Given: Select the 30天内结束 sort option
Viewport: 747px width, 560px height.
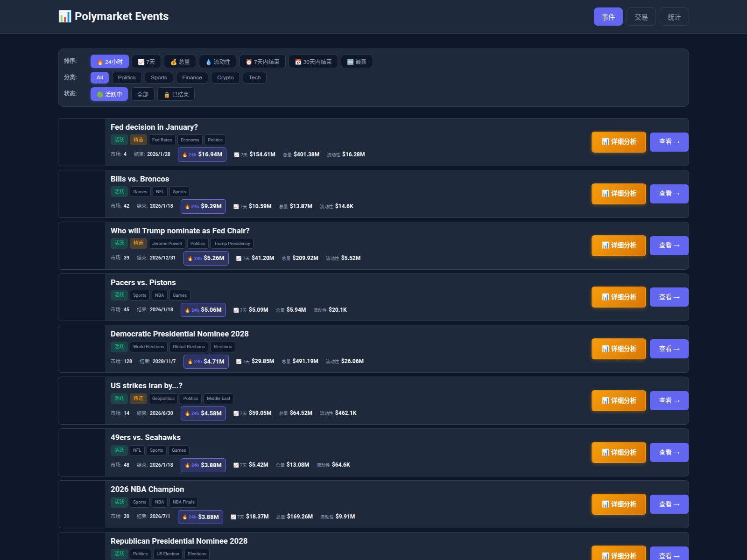Looking at the screenshot, I should click(313, 62).
